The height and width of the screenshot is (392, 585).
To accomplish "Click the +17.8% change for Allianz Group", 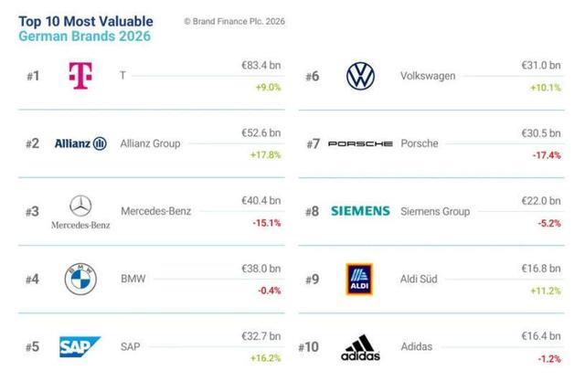I will point(266,154).
